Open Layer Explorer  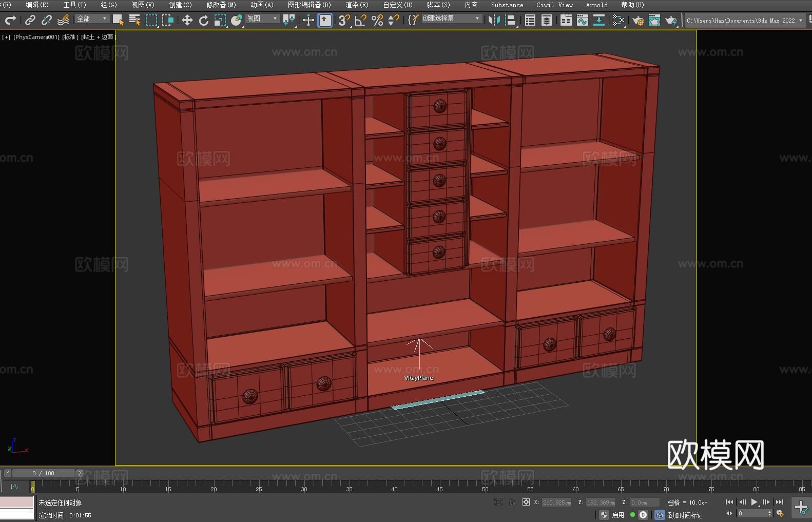[547, 20]
